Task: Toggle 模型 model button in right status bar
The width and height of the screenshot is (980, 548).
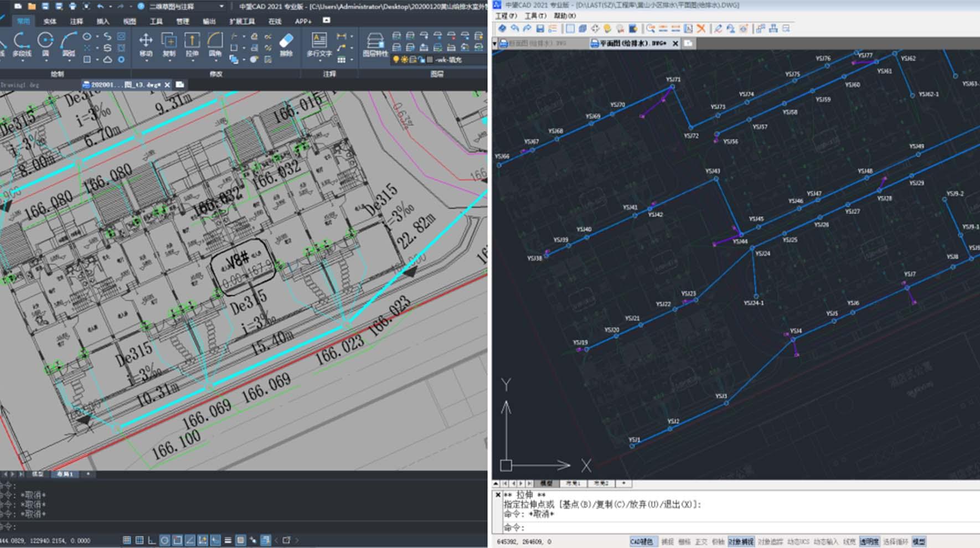Action: pos(919,541)
